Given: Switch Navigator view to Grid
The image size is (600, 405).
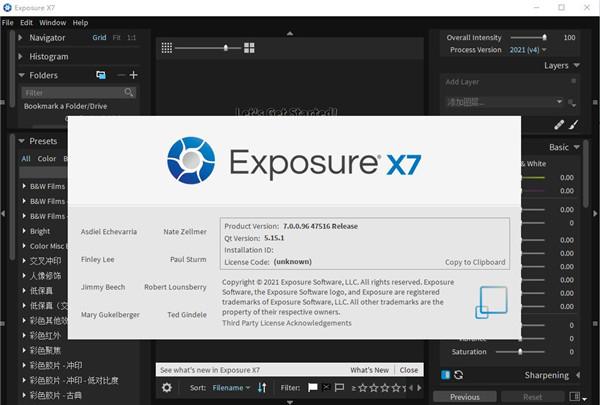Looking at the screenshot, I should tap(99, 38).
